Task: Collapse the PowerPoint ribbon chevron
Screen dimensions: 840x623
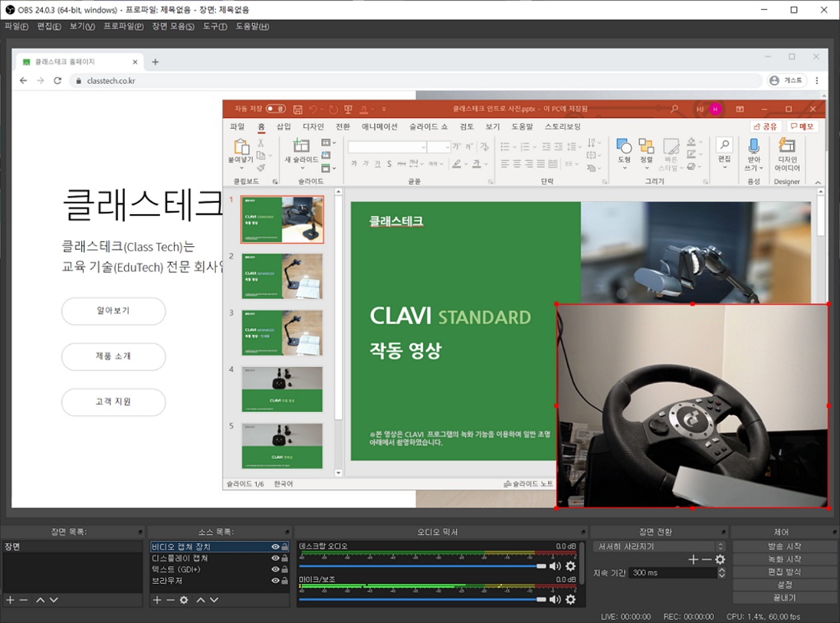Action: (817, 181)
